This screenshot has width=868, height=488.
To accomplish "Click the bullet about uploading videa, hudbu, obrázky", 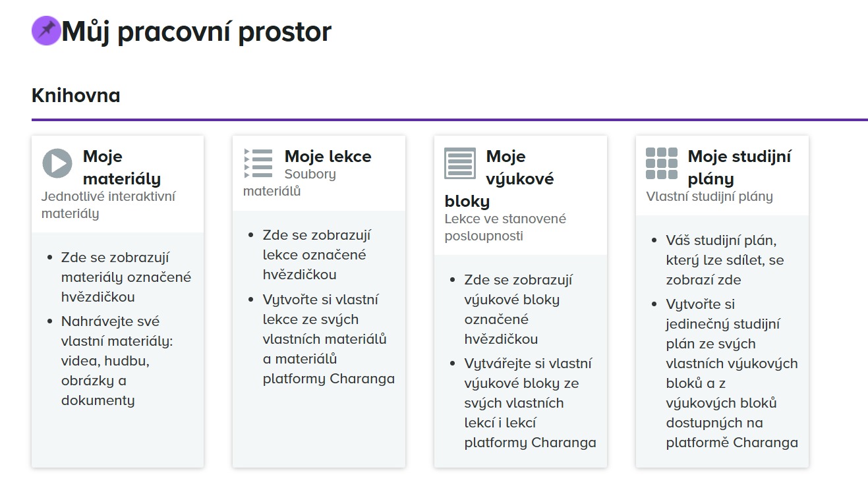I will 117,361.
